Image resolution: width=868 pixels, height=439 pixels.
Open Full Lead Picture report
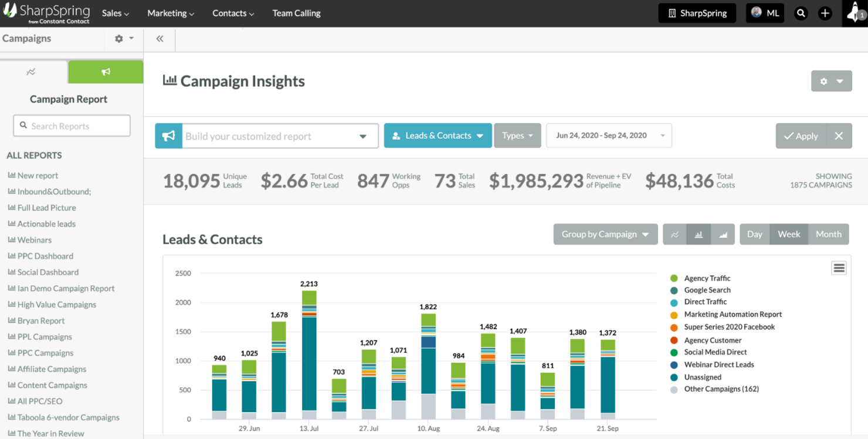[46, 207]
